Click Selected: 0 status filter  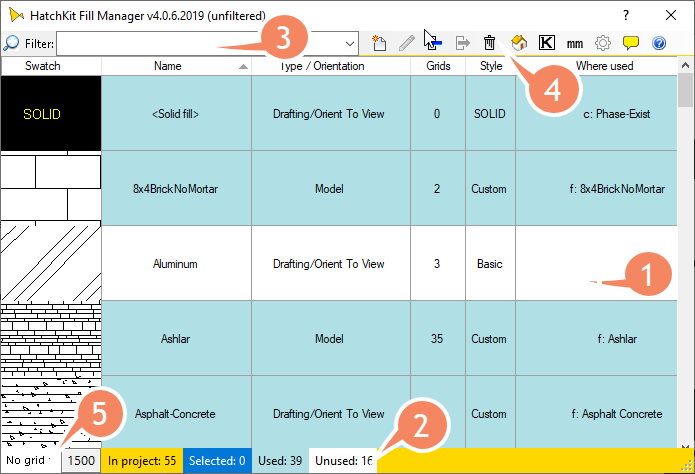click(217, 460)
